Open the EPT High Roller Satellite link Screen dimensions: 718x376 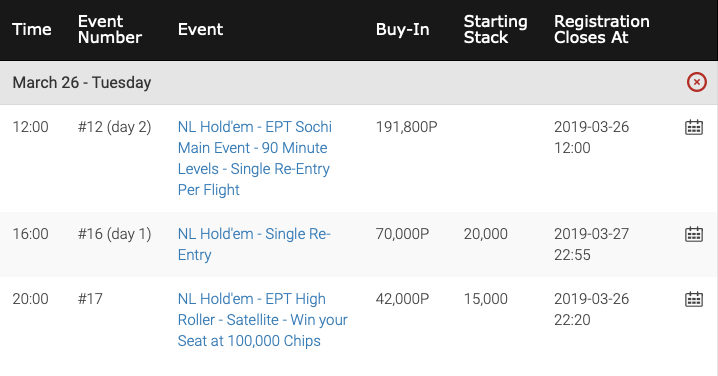tap(263, 320)
